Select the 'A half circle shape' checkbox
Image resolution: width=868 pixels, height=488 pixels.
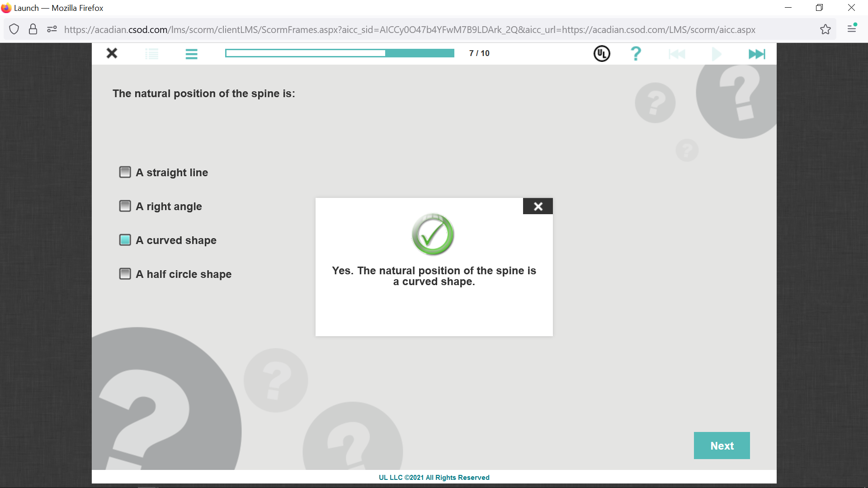coord(125,274)
